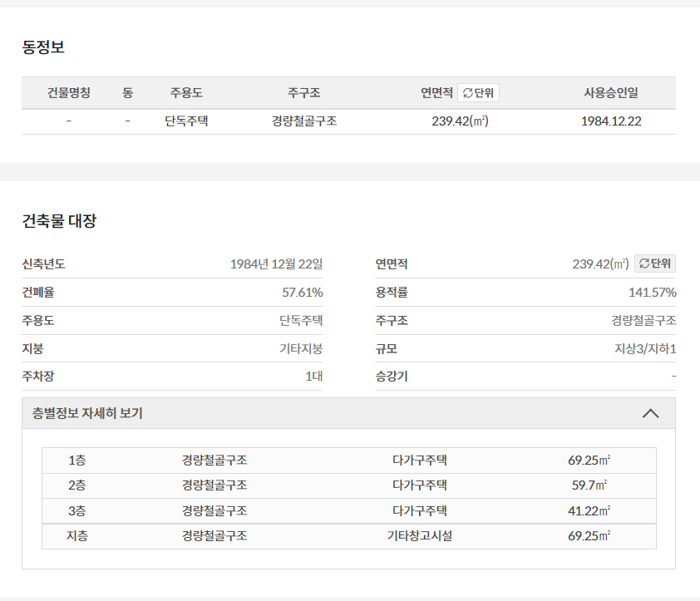Image resolution: width=700 pixels, height=601 pixels.
Task: Click the 기타지붕 roof value
Action: pyautogui.click(x=301, y=348)
